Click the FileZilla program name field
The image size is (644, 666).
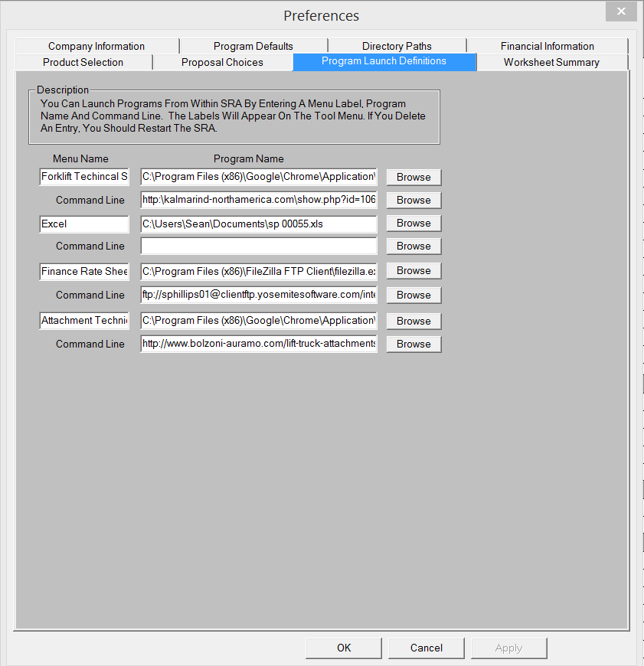[x=258, y=270]
